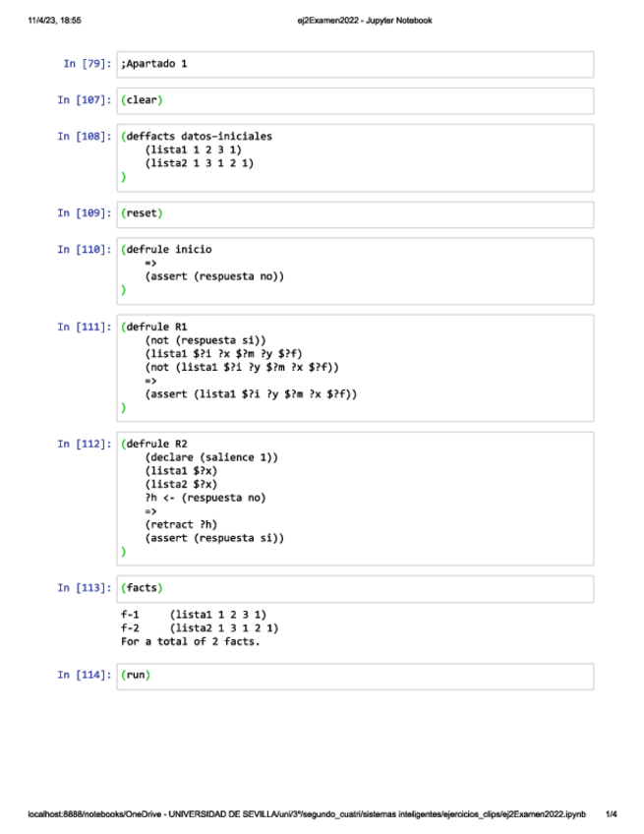Click the '(lista1 1 2 3 1)' line in deffacts

(x=193, y=149)
